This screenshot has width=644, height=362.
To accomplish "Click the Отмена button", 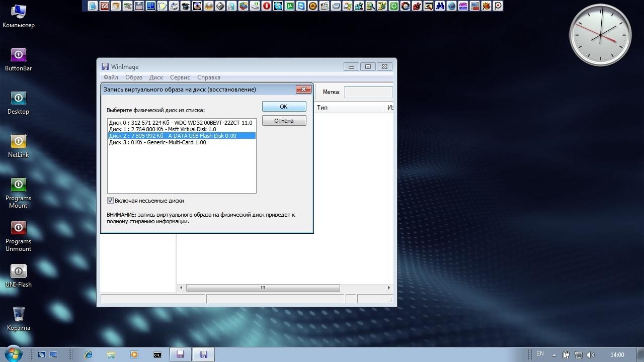I will click(284, 121).
